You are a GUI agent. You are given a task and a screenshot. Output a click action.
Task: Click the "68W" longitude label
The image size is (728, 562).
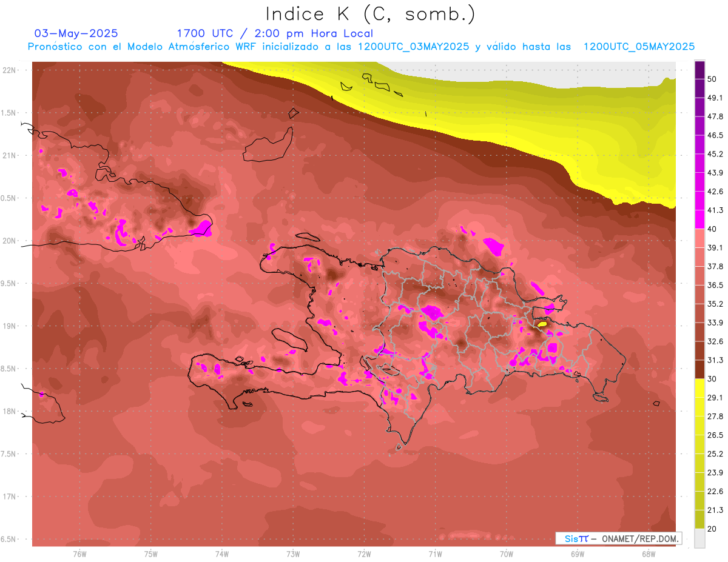coord(649,554)
